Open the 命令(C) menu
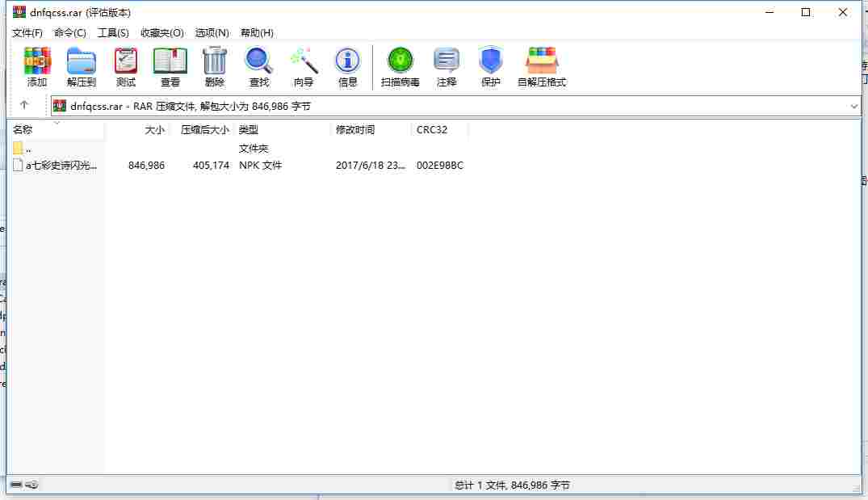Screen dimensions: 868x500 click(69, 32)
